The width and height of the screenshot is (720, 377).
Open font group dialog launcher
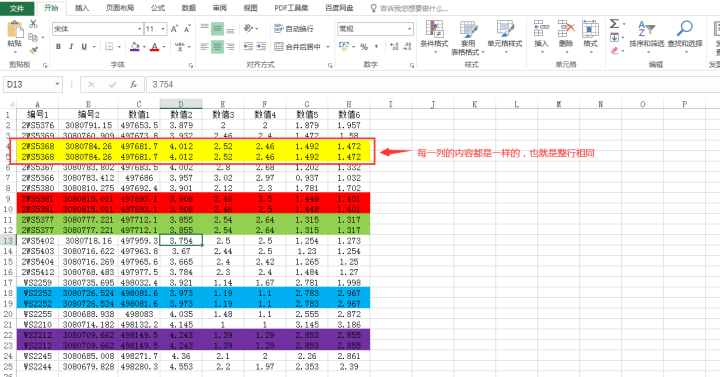[x=191, y=66]
